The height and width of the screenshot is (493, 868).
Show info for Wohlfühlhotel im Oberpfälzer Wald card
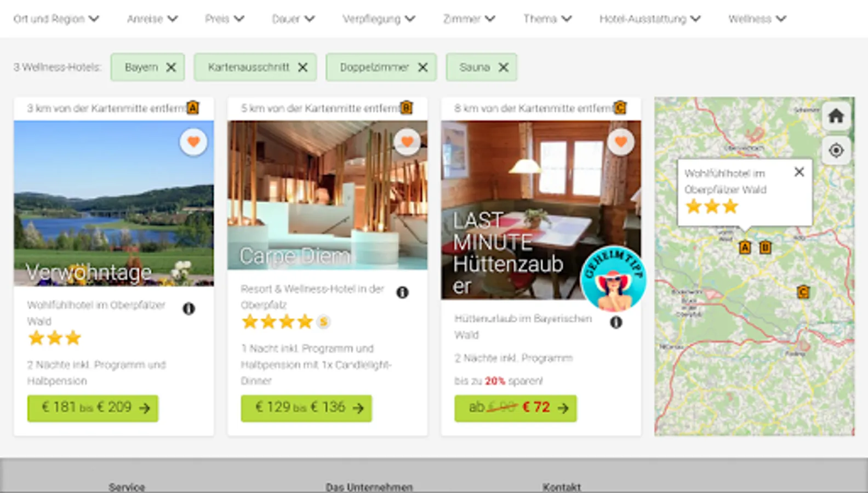pyautogui.click(x=189, y=309)
